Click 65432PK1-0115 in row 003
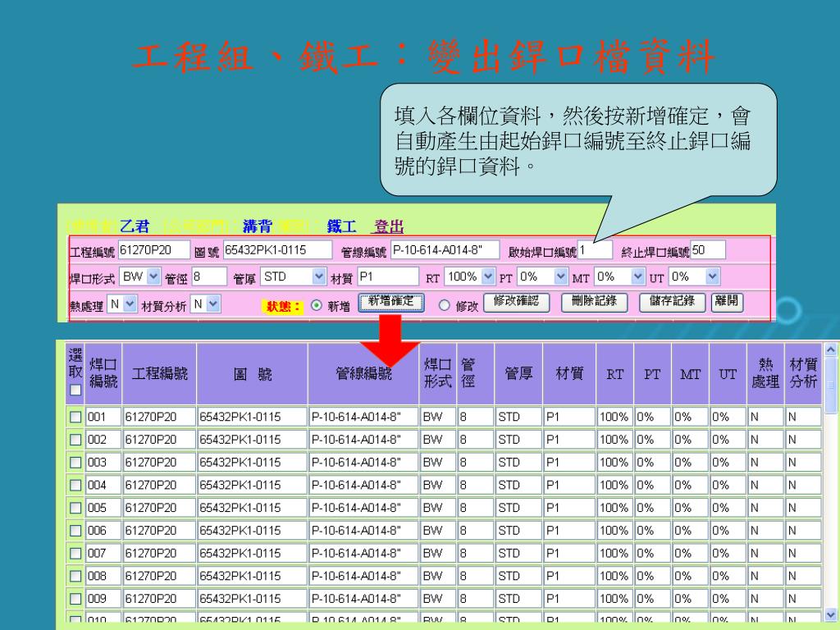The height and width of the screenshot is (630, 840). [252, 463]
